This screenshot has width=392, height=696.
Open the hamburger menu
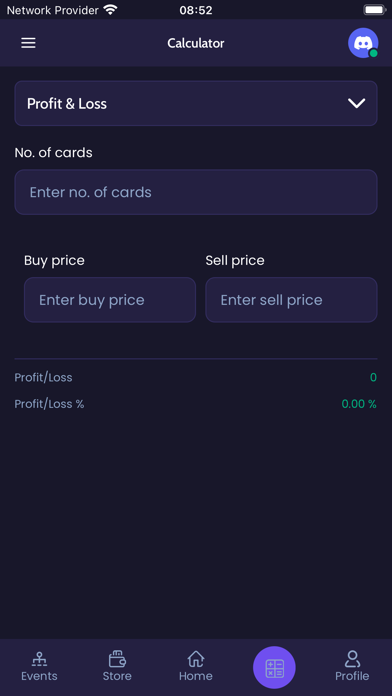pos(28,43)
